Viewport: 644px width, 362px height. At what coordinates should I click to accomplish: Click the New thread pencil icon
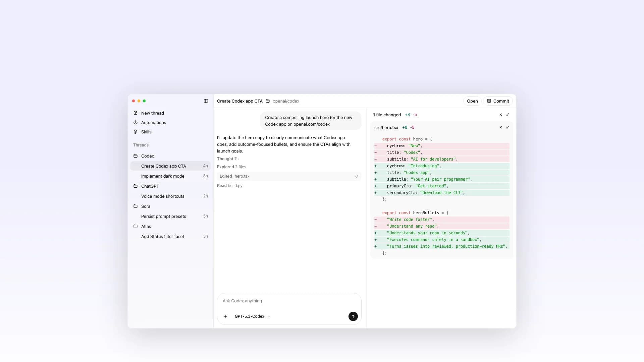136,113
